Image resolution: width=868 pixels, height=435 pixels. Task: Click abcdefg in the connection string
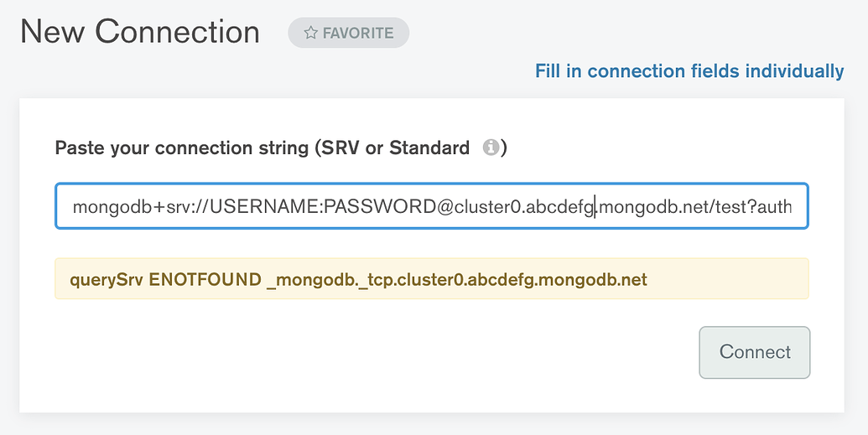coord(559,206)
